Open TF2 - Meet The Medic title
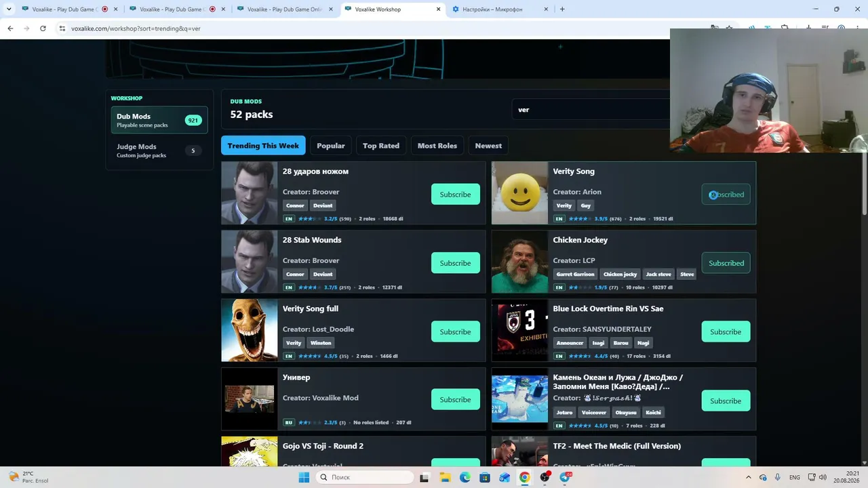 tap(617, 446)
